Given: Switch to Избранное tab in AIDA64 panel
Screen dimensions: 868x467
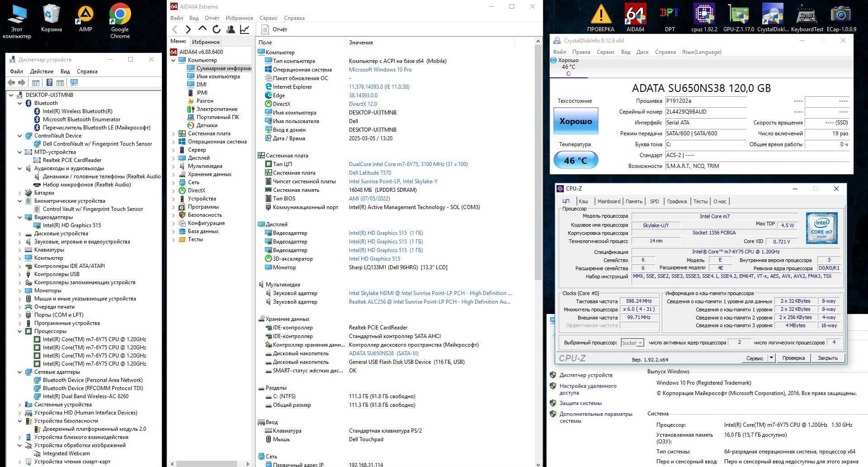Looking at the screenshot, I should click(x=206, y=42).
